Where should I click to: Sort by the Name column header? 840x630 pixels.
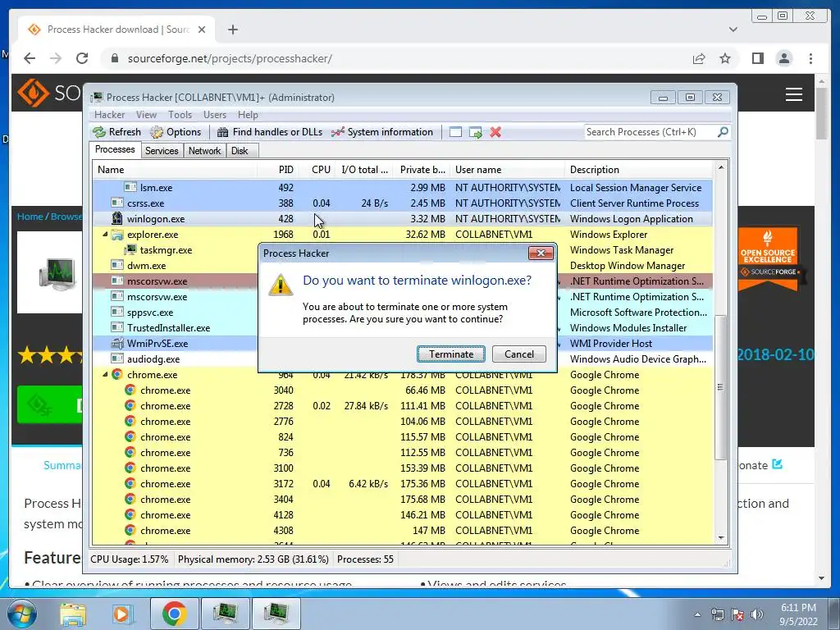pyautogui.click(x=175, y=170)
